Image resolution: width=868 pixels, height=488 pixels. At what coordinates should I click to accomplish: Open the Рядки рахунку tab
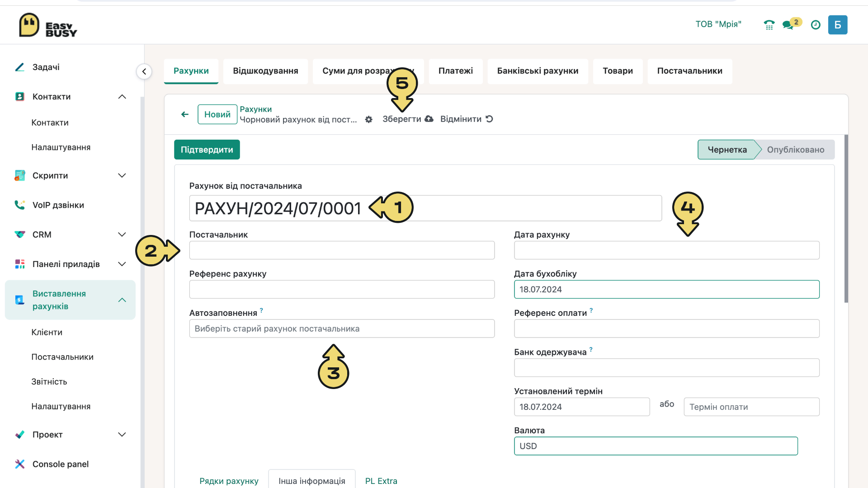229,481
